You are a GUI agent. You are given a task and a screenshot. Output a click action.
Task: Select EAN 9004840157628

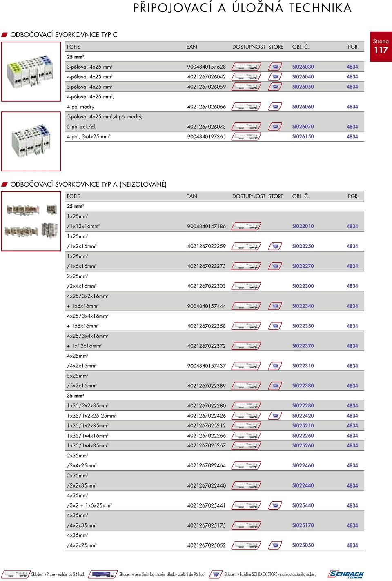[x=206, y=67]
